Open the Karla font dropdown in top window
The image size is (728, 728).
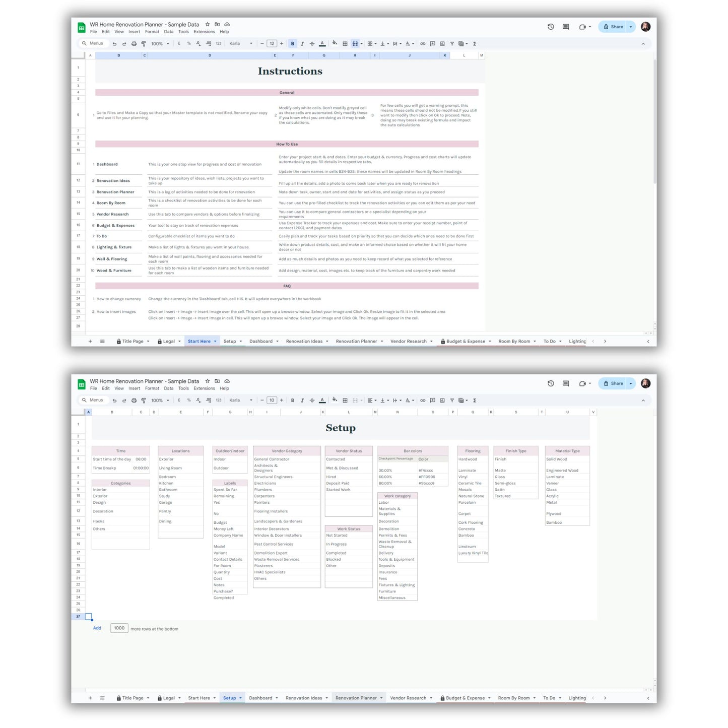pos(240,44)
